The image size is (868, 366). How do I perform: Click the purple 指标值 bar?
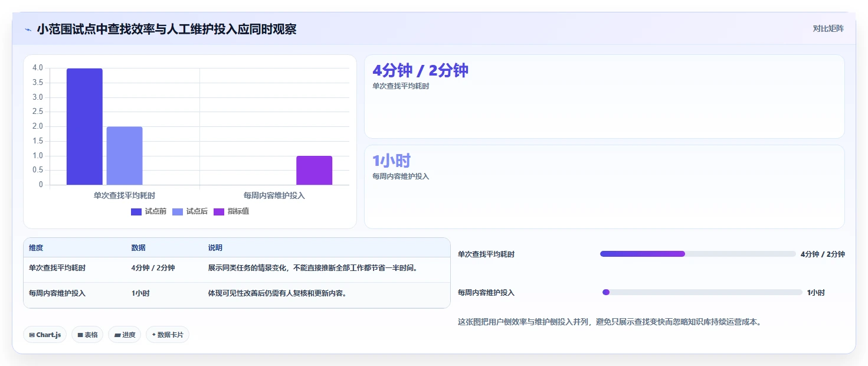coord(315,171)
